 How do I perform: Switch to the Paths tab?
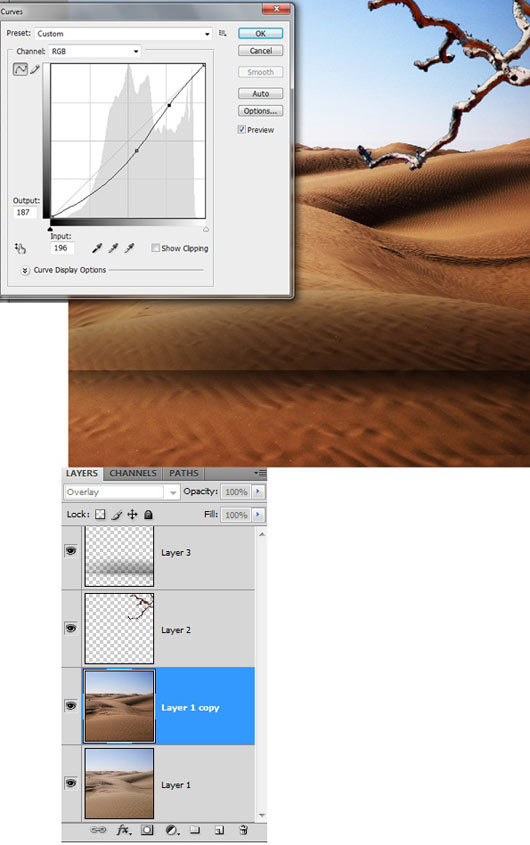[184, 473]
